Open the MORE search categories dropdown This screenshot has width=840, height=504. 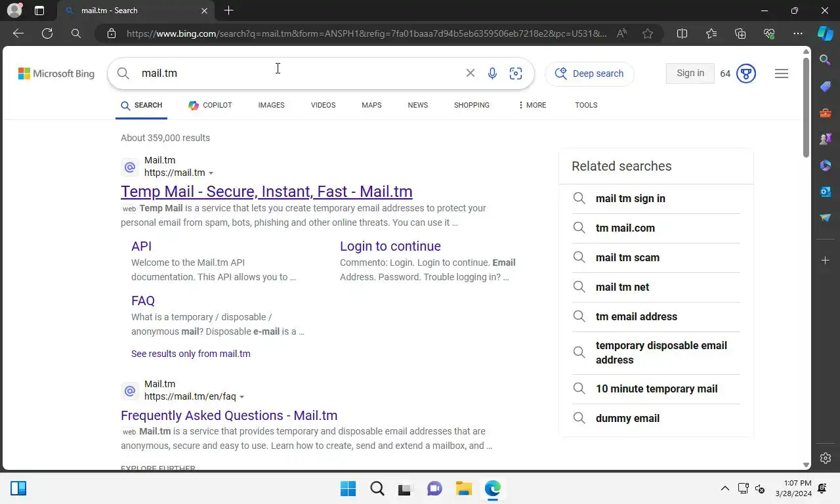532,105
